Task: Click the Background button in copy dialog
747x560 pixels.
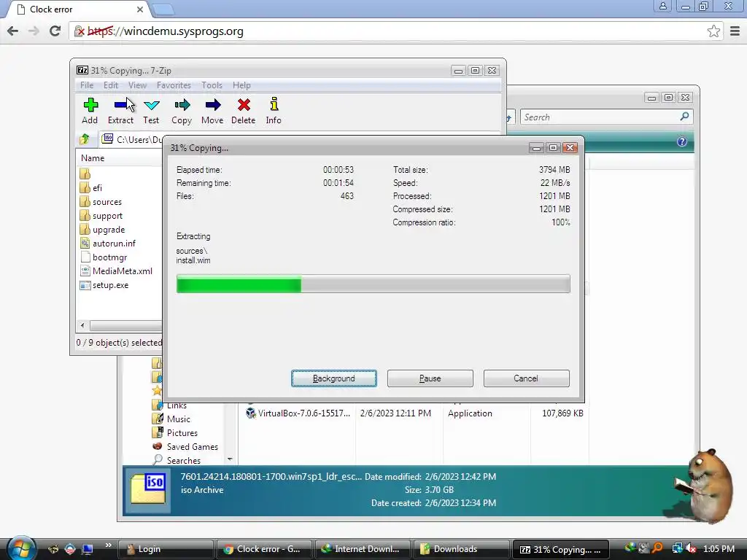Action: (x=334, y=378)
